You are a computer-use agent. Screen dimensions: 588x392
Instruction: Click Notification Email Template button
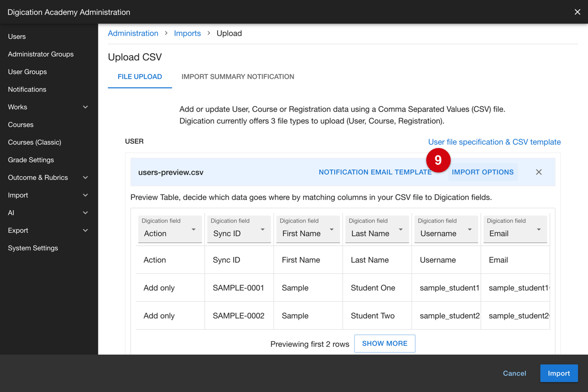pyautogui.click(x=375, y=172)
